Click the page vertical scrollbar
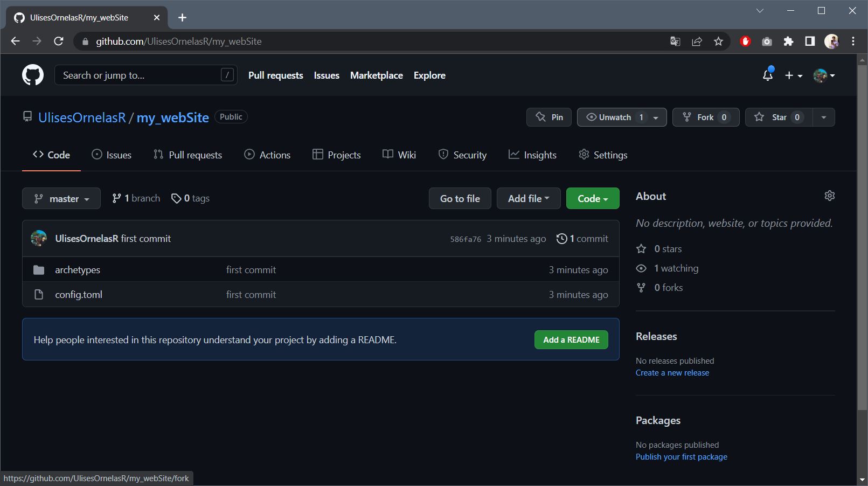Image resolution: width=868 pixels, height=486 pixels. coord(862,237)
